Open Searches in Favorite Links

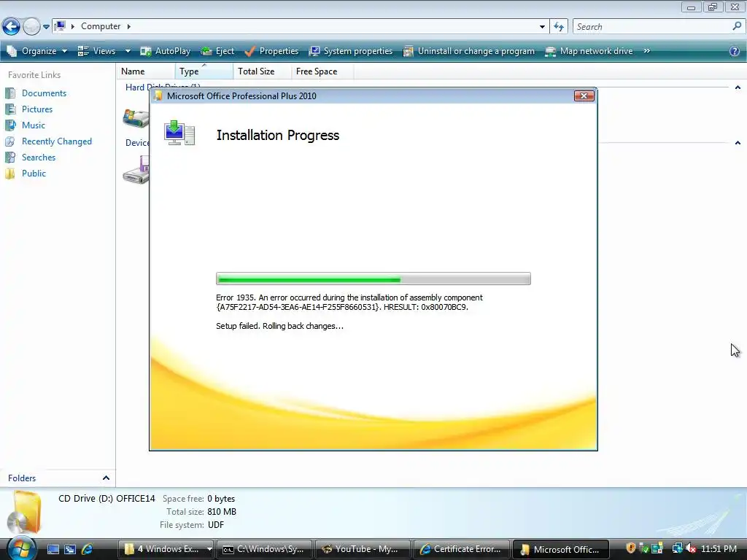(x=39, y=157)
